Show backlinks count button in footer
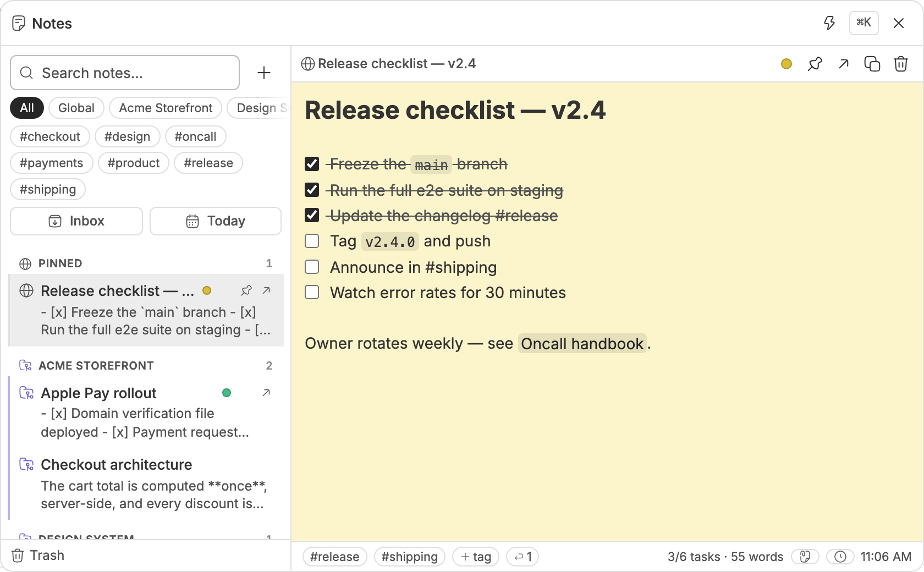The image size is (924, 572). click(x=522, y=557)
